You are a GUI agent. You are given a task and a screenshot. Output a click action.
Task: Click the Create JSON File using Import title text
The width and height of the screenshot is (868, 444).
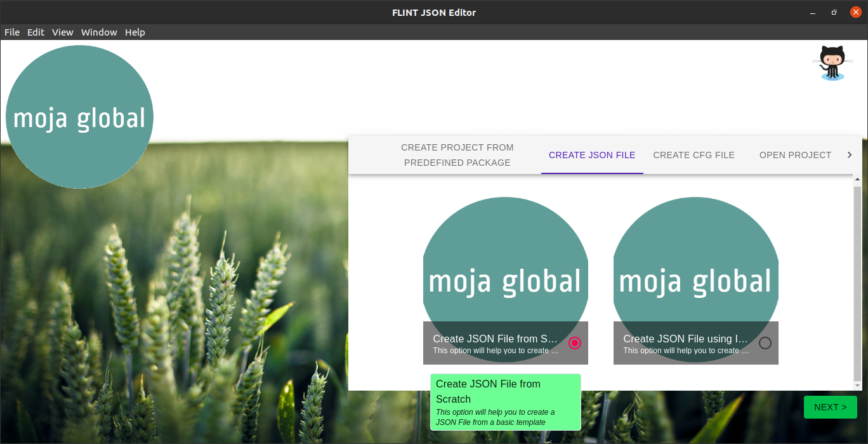click(686, 339)
